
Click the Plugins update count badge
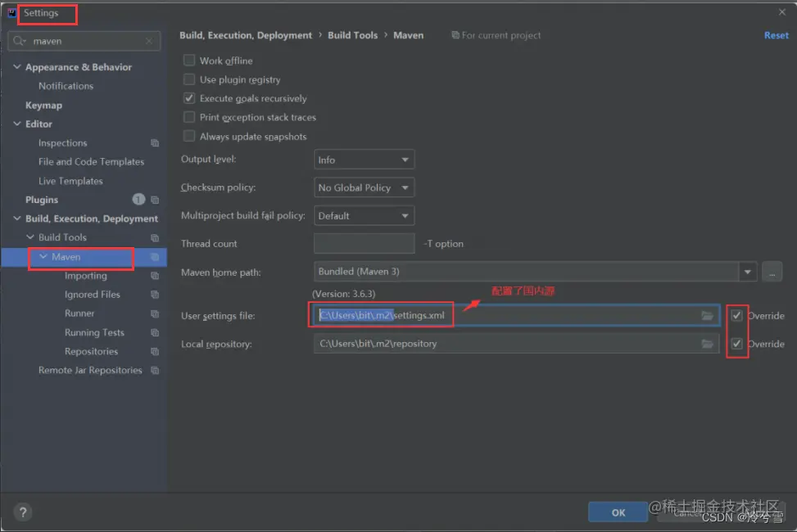point(138,200)
